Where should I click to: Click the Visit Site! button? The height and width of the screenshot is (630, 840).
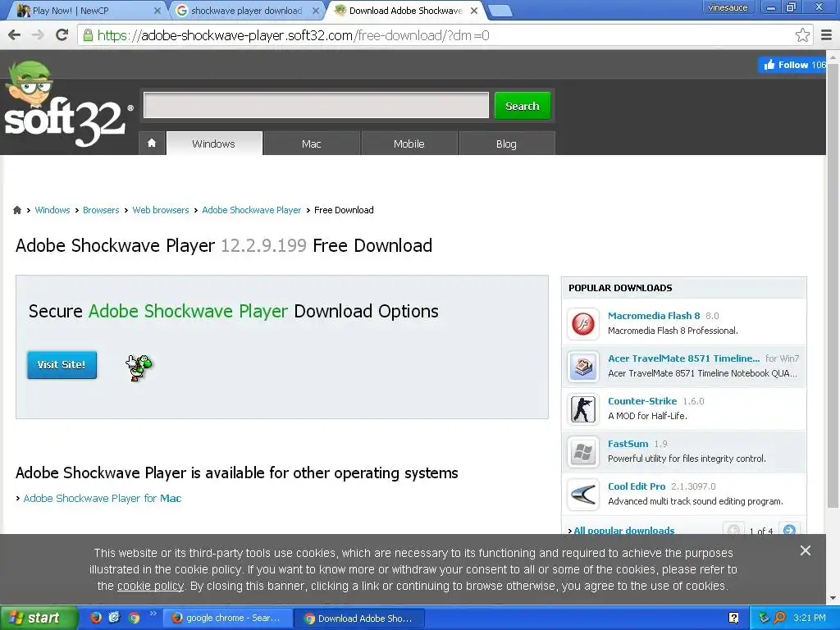[x=62, y=365]
